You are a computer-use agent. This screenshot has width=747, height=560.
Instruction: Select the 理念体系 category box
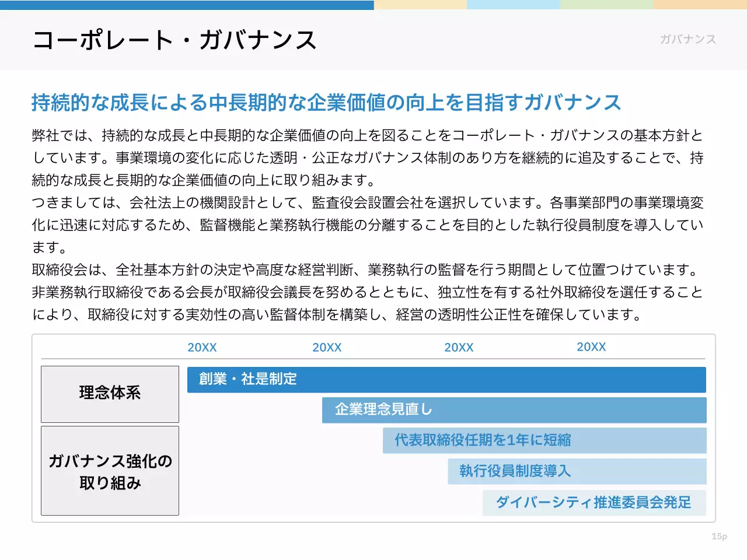tap(110, 394)
